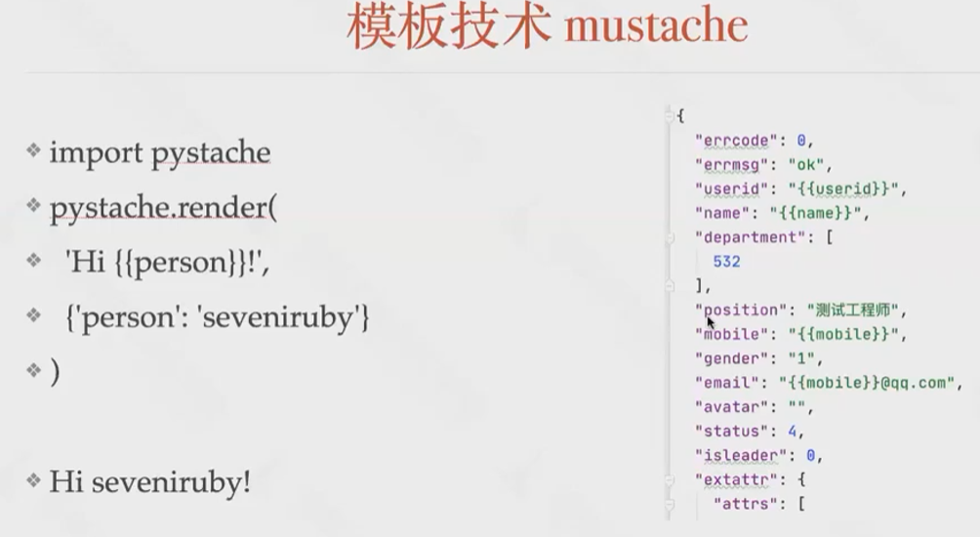The height and width of the screenshot is (537, 980).
Task: Collapse the "attrs" array fold marker
Action: (x=670, y=504)
